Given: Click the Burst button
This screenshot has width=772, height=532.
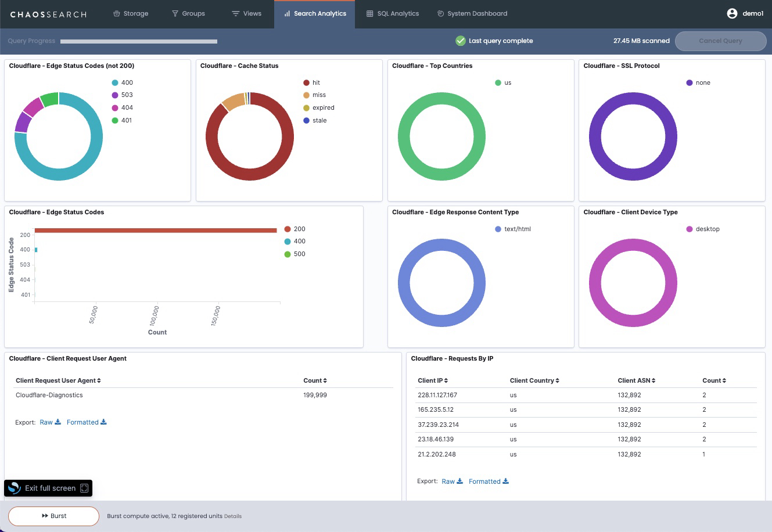Looking at the screenshot, I should coord(53,516).
